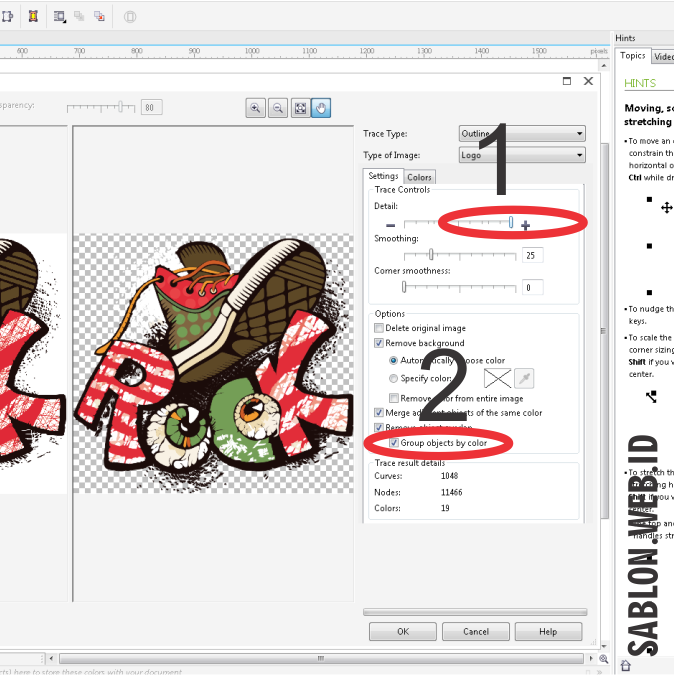
Task: Click the Detail slider handle
Action: click(511, 222)
